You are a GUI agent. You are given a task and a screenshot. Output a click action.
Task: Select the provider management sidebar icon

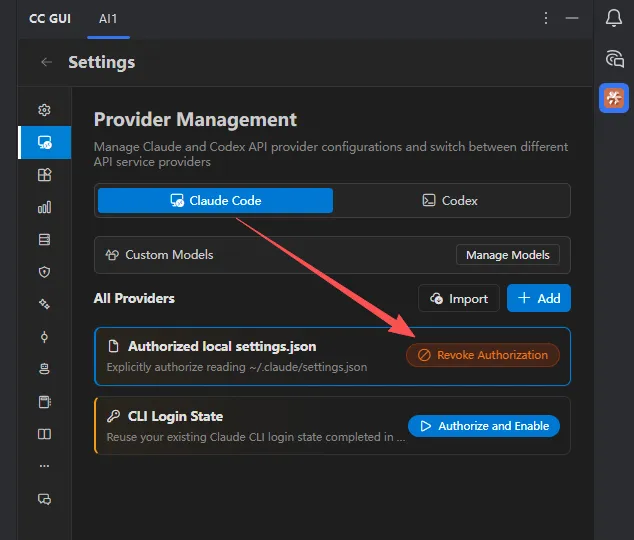click(44, 142)
